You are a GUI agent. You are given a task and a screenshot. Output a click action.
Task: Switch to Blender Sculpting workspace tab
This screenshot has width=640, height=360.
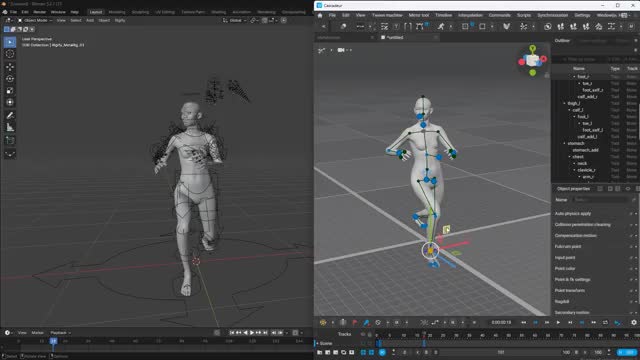140,12
